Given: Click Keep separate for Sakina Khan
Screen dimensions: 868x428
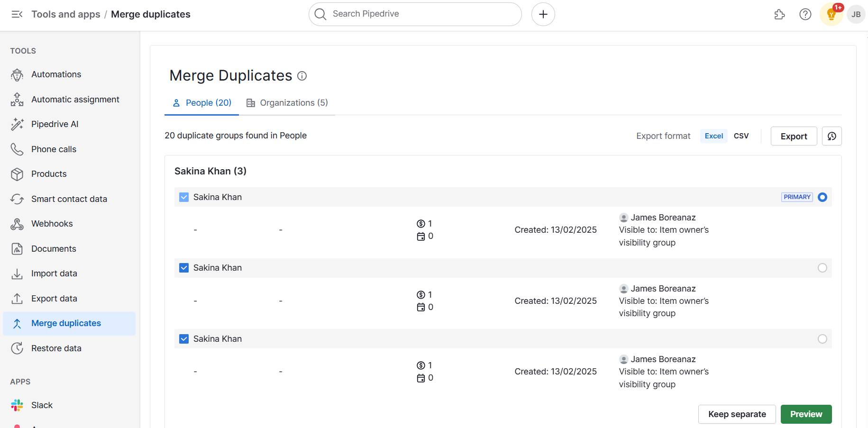Looking at the screenshot, I should point(737,414).
